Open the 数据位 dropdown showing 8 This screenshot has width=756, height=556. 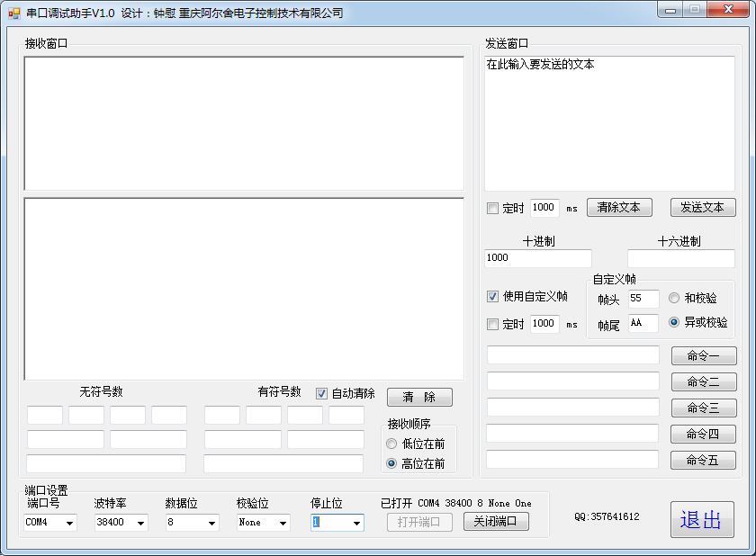point(211,523)
